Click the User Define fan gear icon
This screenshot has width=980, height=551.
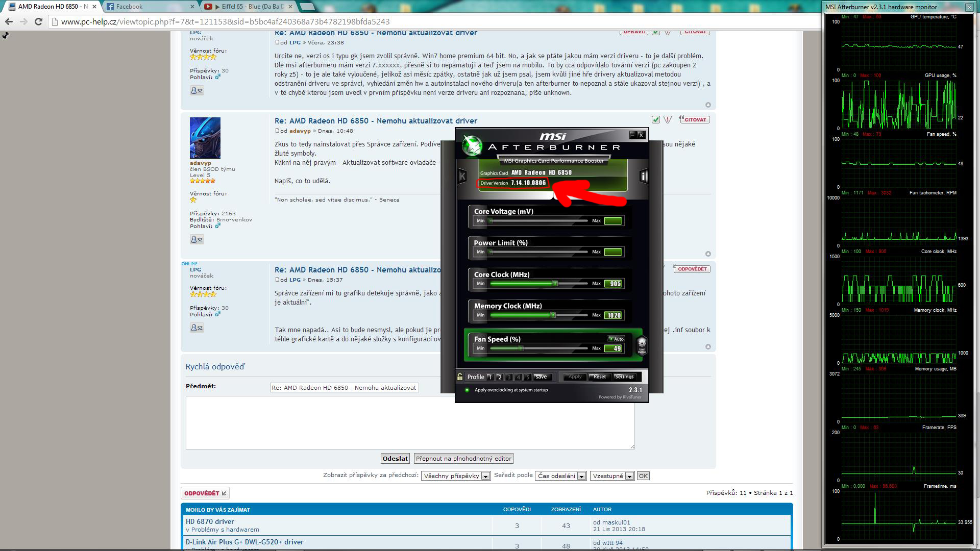pos(642,344)
